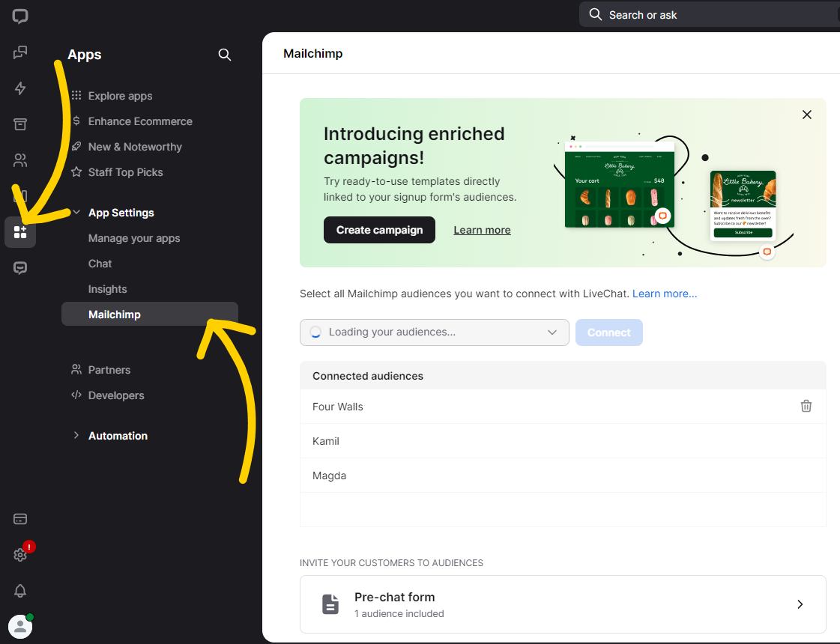The image size is (840, 644).
Task: Follow the banner's Learn more link
Action: (482, 230)
